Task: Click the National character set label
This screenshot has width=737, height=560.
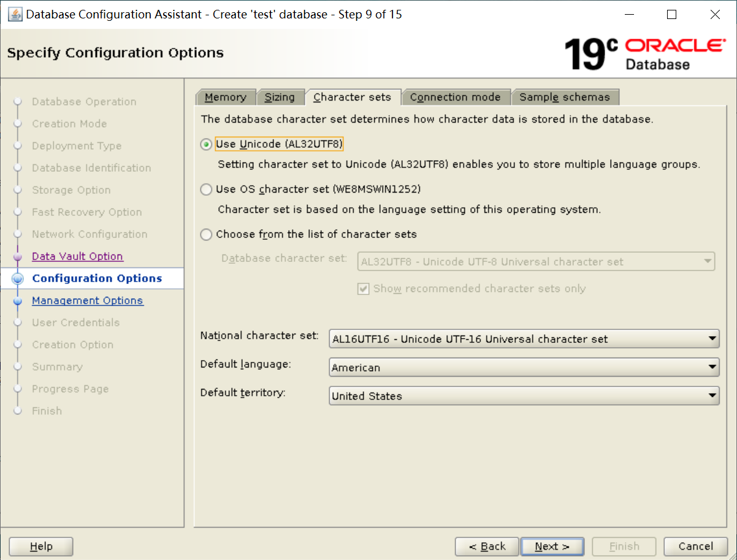Action: click(x=259, y=336)
